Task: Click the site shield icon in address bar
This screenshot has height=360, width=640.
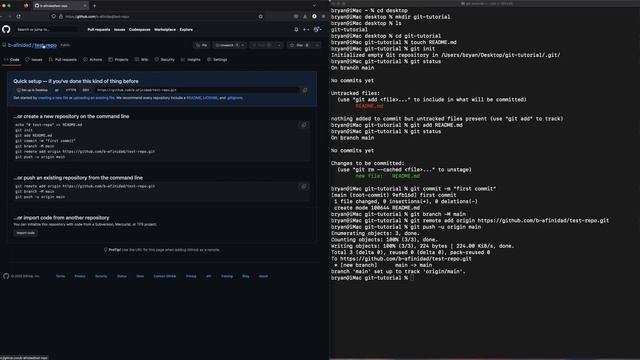Action: [53, 16]
